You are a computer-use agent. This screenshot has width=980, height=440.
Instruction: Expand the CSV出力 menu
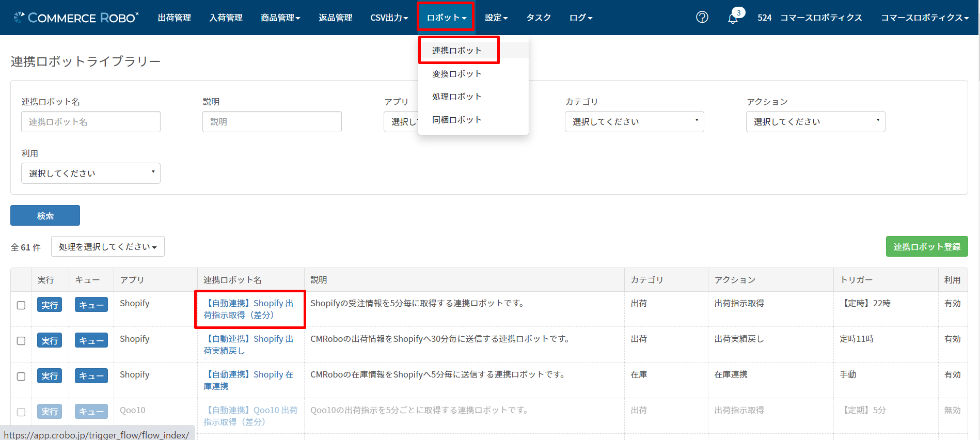coord(389,18)
